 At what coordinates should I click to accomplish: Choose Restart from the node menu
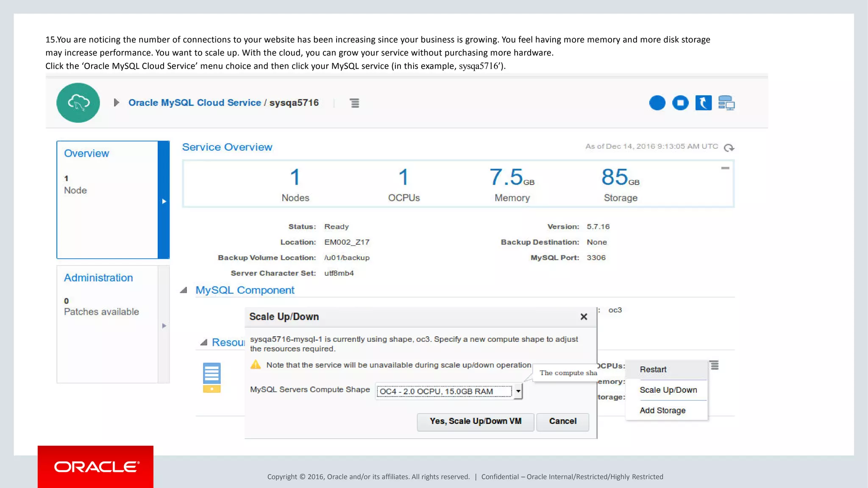click(667, 369)
